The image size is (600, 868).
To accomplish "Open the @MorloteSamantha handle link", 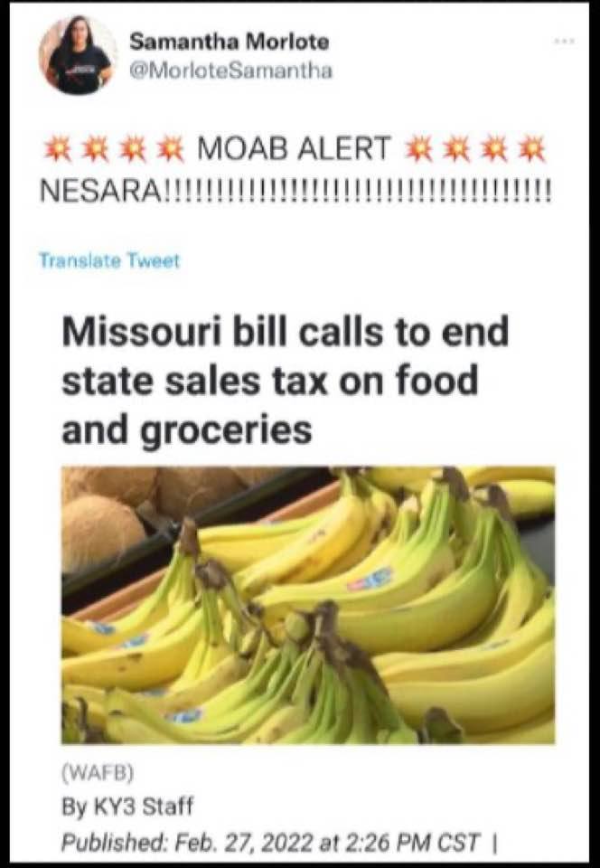I will pyautogui.click(x=230, y=71).
